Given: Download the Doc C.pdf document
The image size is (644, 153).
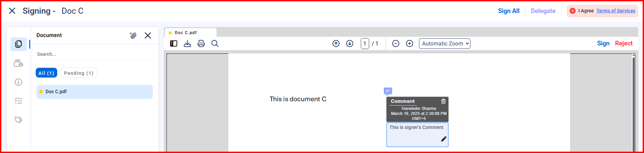Looking at the screenshot, I should 187,44.
